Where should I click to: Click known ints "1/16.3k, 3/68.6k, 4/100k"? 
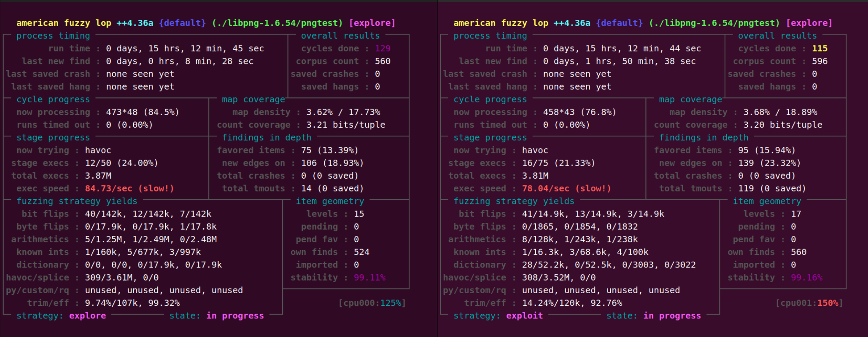point(585,252)
